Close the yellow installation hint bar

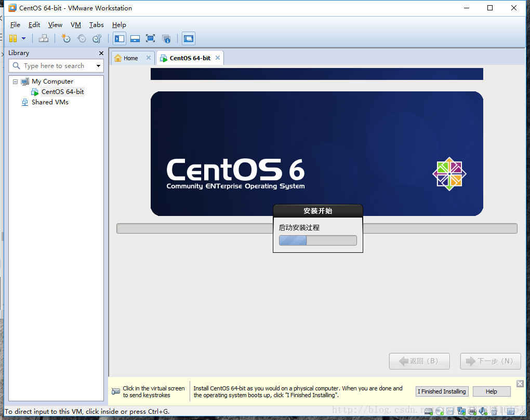[520, 384]
